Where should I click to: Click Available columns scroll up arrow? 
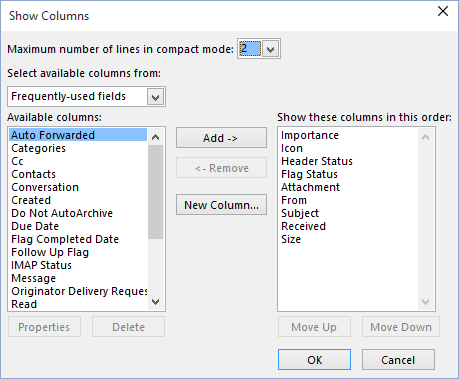pyautogui.click(x=155, y=137)
